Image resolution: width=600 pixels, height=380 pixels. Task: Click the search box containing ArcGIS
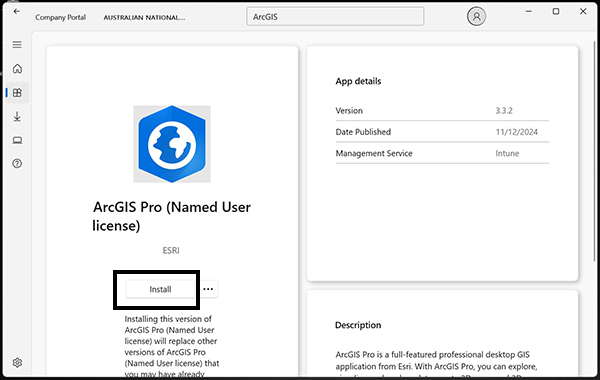pos(335,17)
